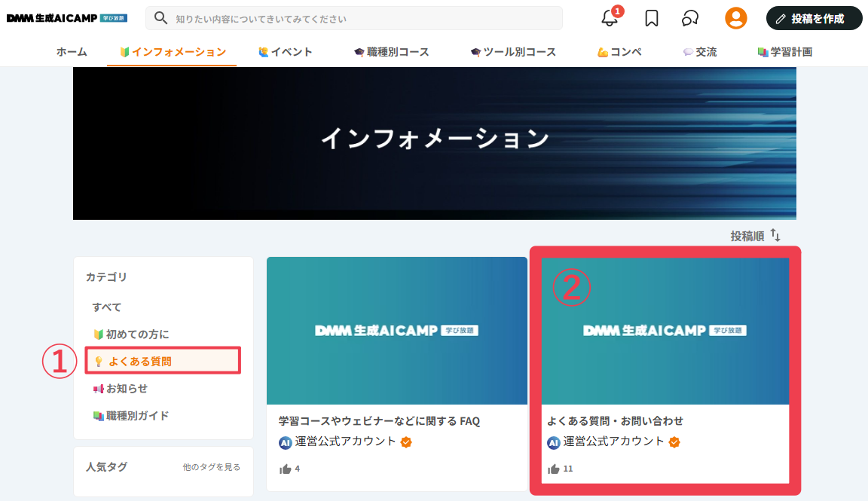Go to ホーム tab
This screenshot has height=501, width=868.
(x=72, y=52)
